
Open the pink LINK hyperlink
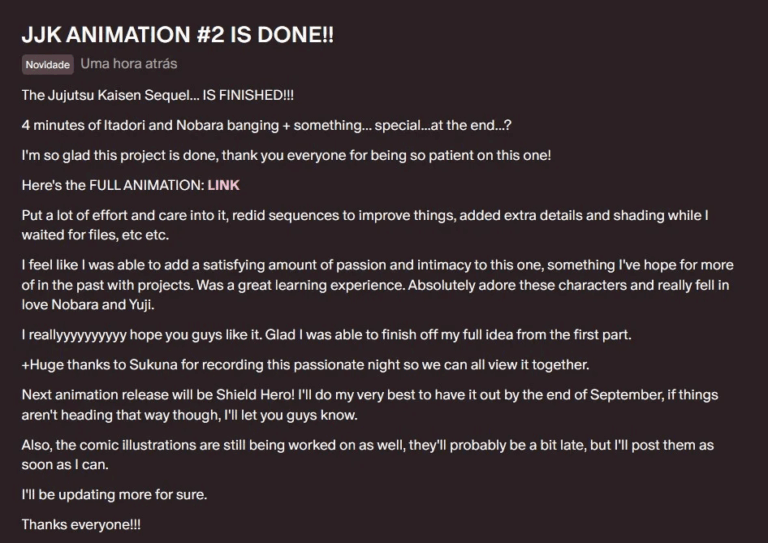223,185
